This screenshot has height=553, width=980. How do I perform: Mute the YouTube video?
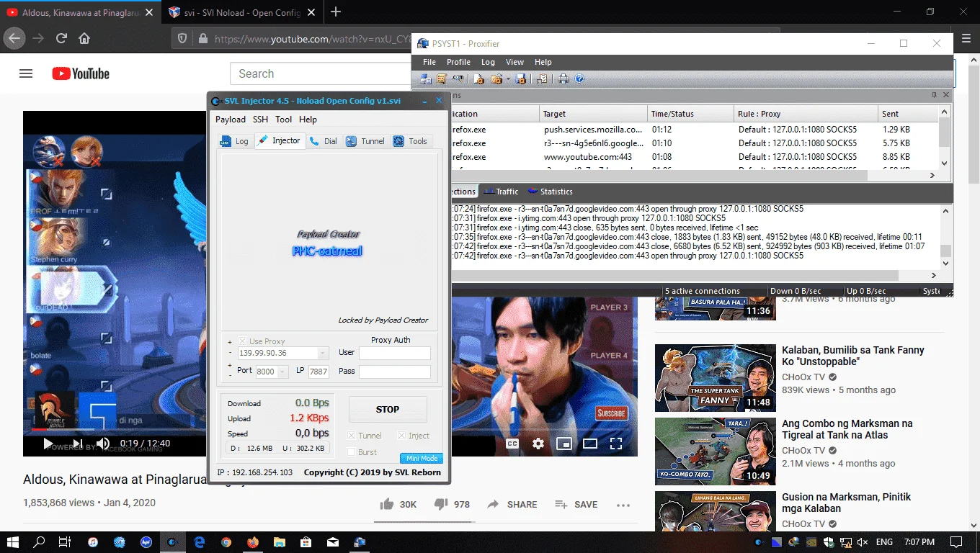tap(103, 444)
